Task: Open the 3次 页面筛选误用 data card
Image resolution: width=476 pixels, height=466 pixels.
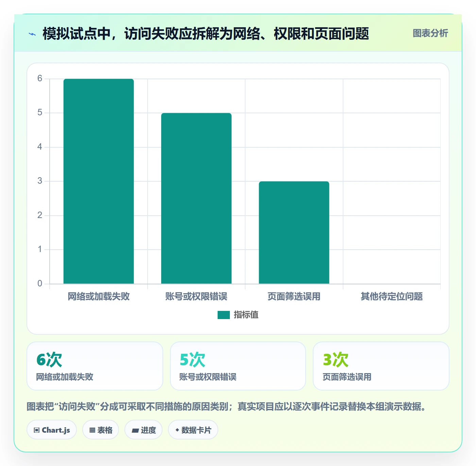Action: (x=381, y=366)
